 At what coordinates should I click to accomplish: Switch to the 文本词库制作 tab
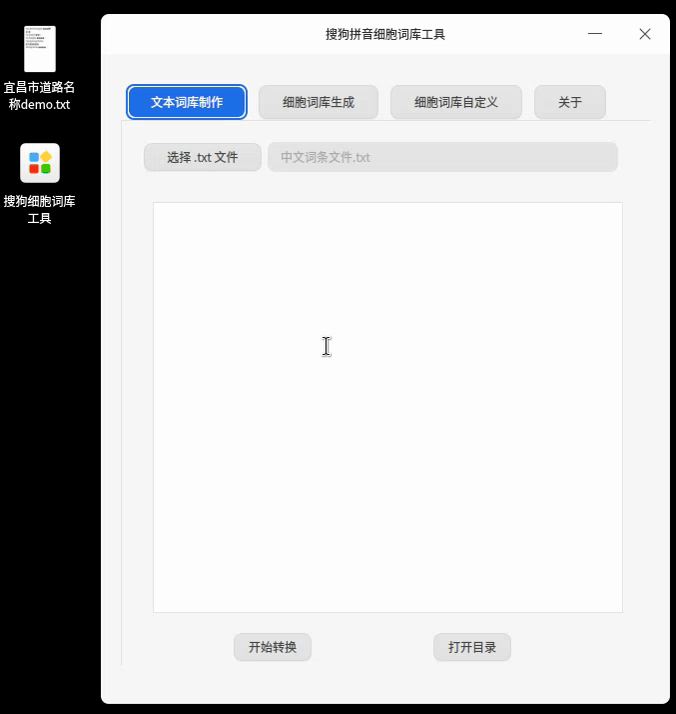pos(187,102)
